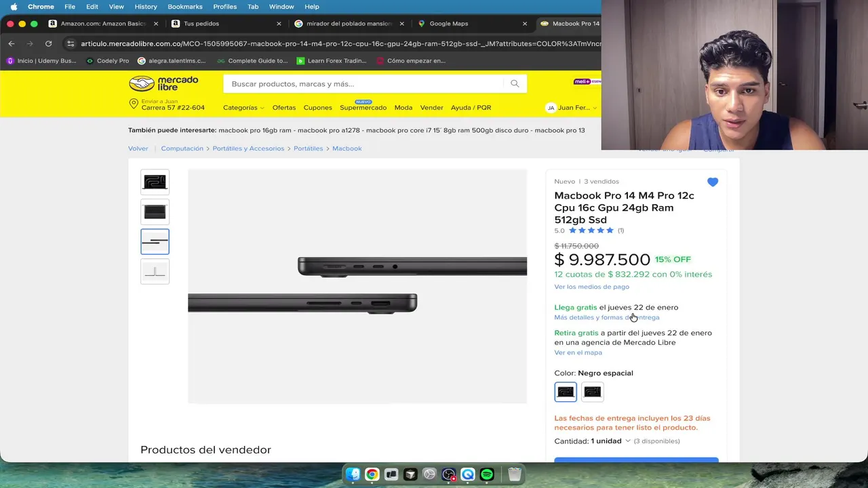
Task: Open QuickTime Player from the dock
Action: click(x=468, y=474)
